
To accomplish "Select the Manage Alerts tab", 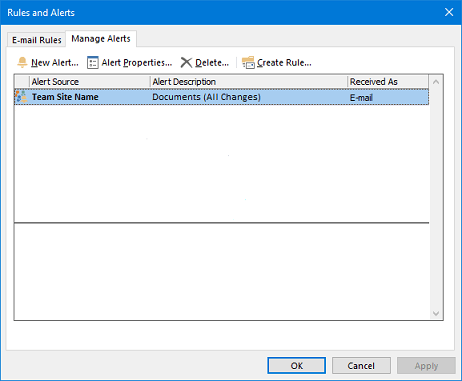I will (101, 39).
